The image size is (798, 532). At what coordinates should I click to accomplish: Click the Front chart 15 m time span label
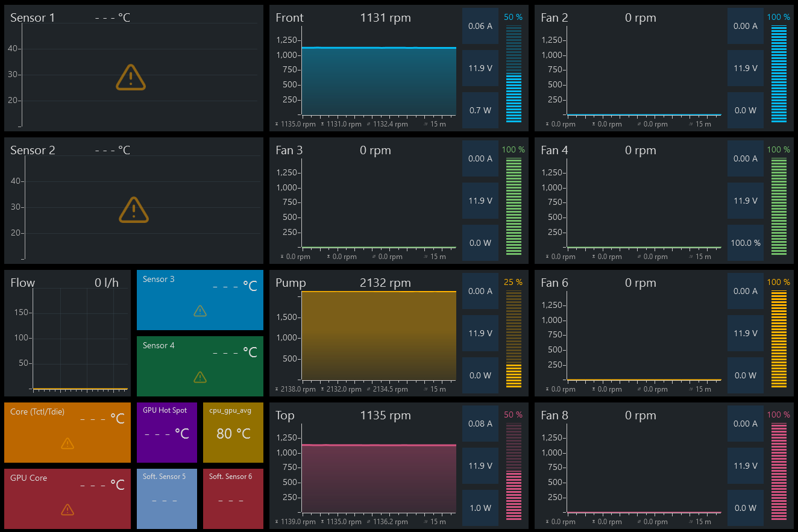click(x=438, y=124)
